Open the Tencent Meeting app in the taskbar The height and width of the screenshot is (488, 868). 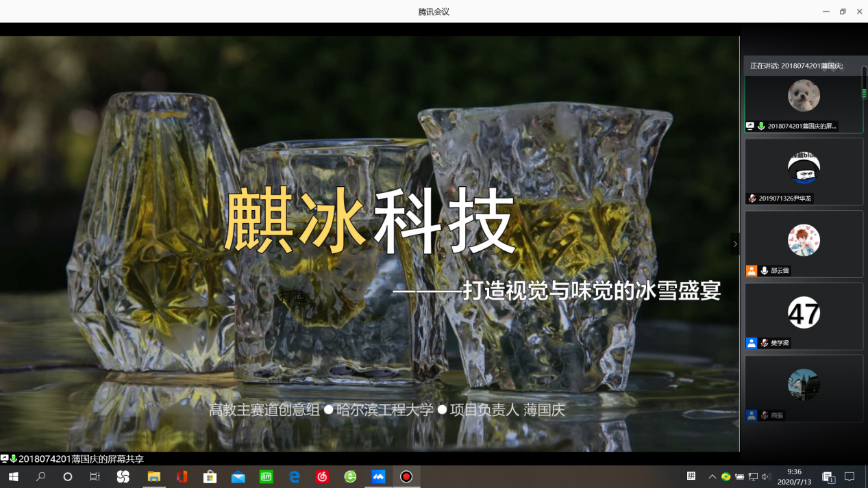[378, 476]
